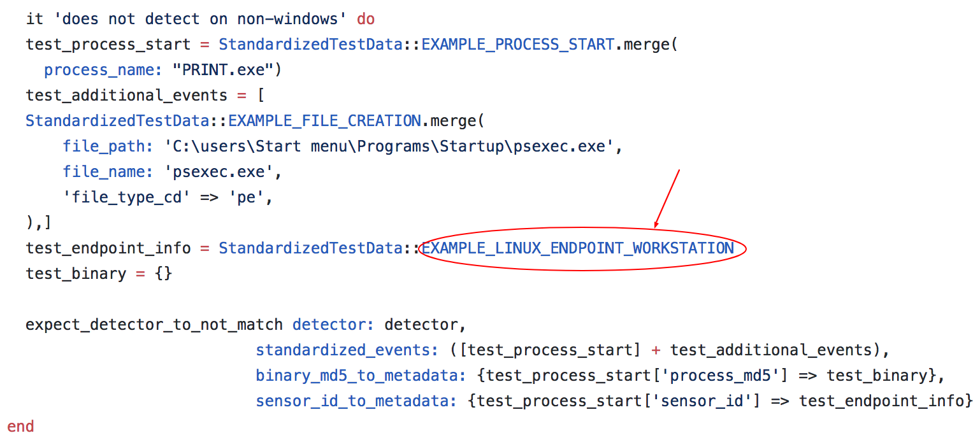Screen dimensions: 980x433
Task: Click the file_name key
Action: pyautogui.click(x=102, y=172)
